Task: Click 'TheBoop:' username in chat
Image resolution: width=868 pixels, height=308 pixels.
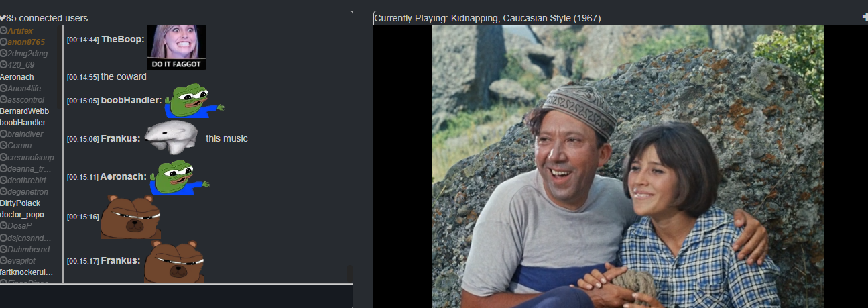Action: 123,40
